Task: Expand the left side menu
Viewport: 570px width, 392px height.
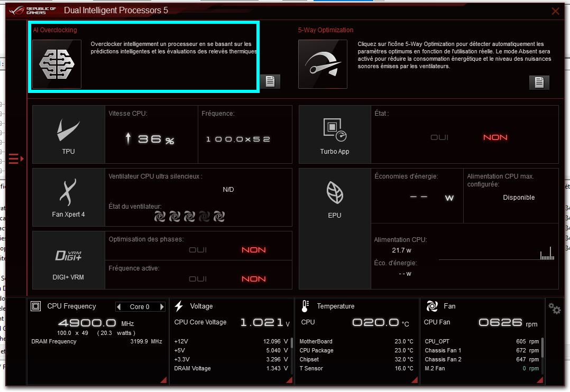Action: point(16,158)
